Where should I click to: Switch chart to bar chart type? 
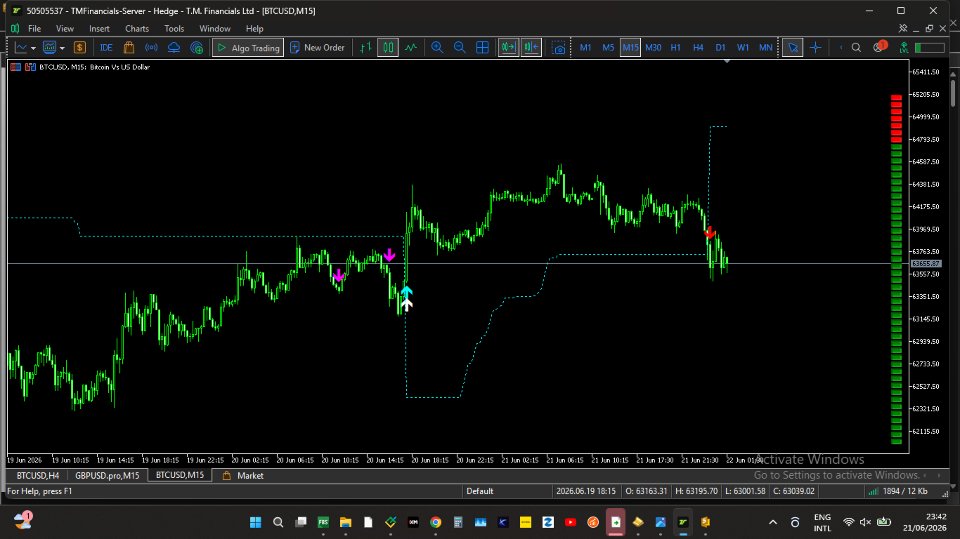[366, 47]
